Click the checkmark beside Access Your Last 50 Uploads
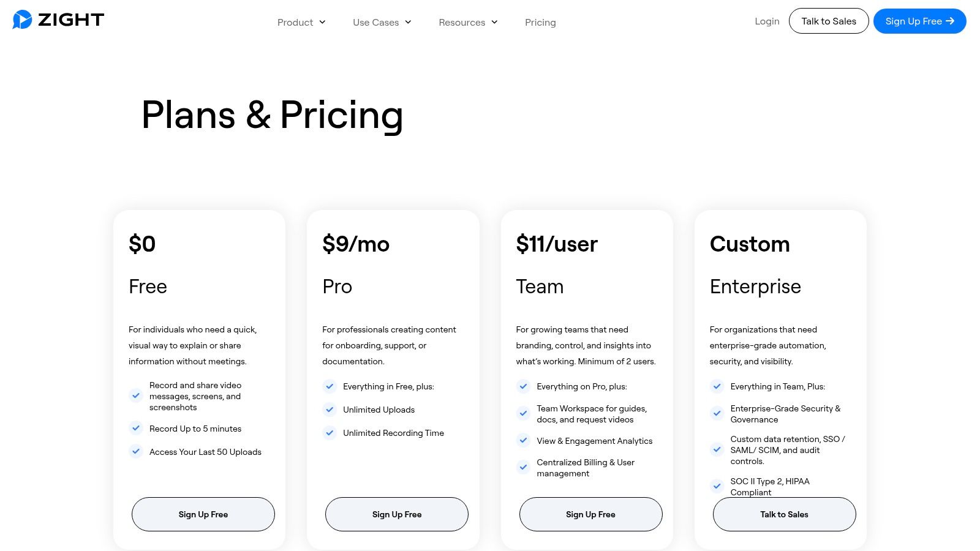The width and height of the screenshot is (980, 551). click(x=136, y=451)
